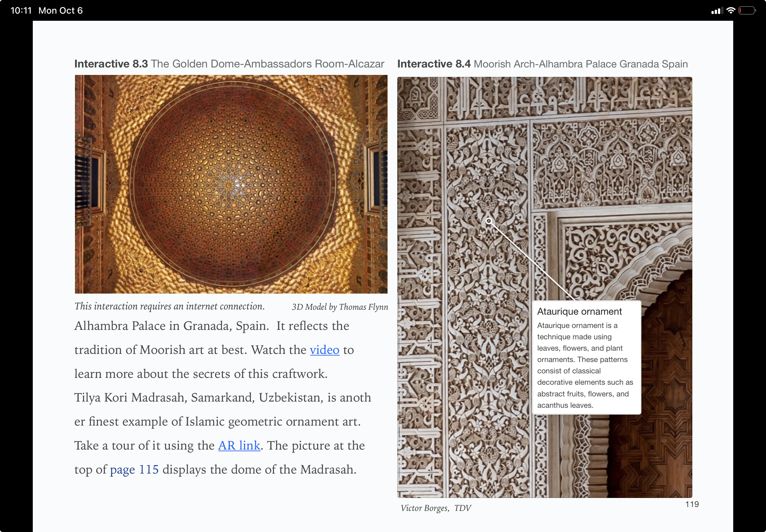Jump to 'page 115' link

(x=134, y=470)
